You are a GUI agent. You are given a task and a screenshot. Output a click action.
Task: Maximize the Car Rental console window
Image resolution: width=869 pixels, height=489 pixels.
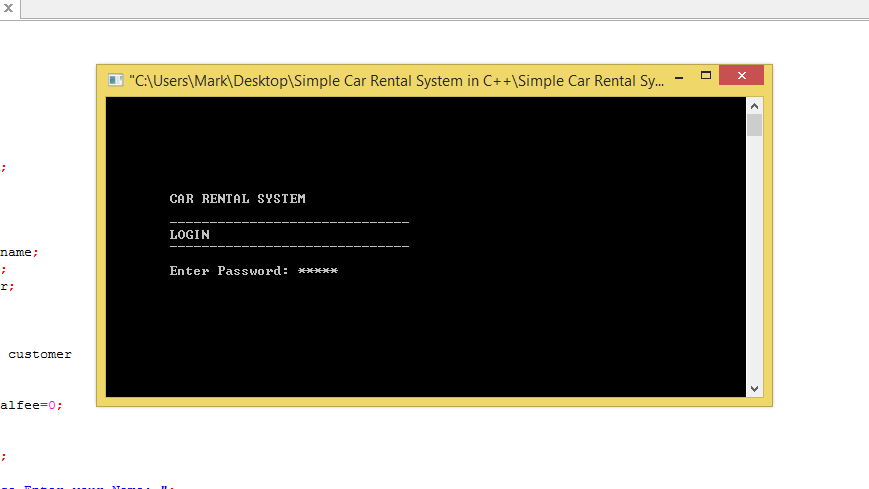(705, 77)
